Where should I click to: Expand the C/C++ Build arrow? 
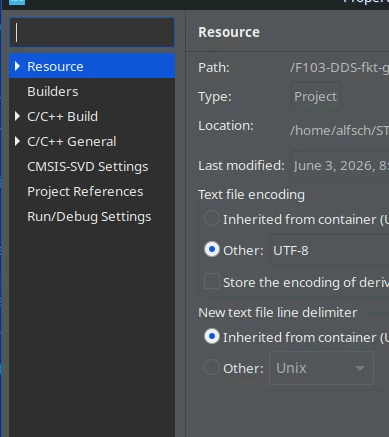[x=17, y=116]
